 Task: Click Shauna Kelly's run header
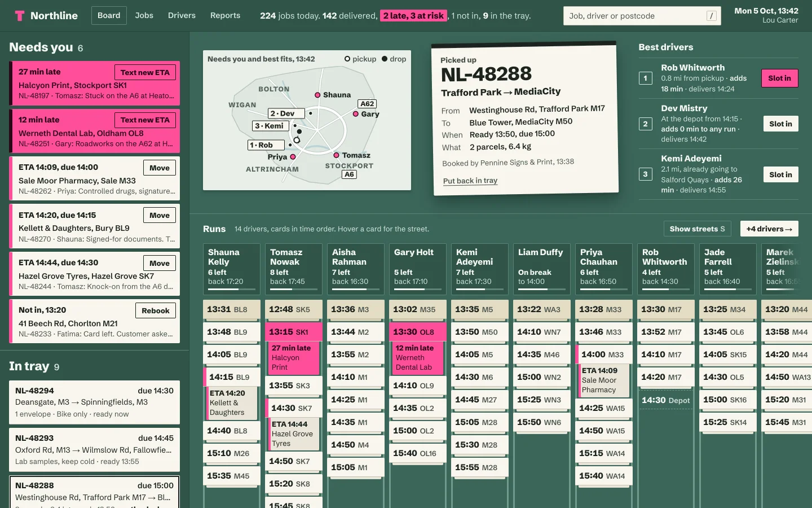pyautogui.click(x=232, y=269)
